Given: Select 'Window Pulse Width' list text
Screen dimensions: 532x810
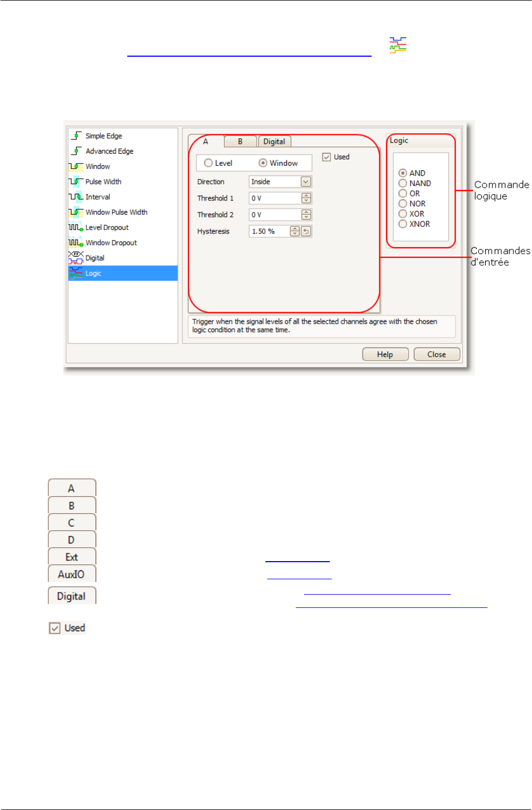Looking at the screenshot, I should click(116, 212).
